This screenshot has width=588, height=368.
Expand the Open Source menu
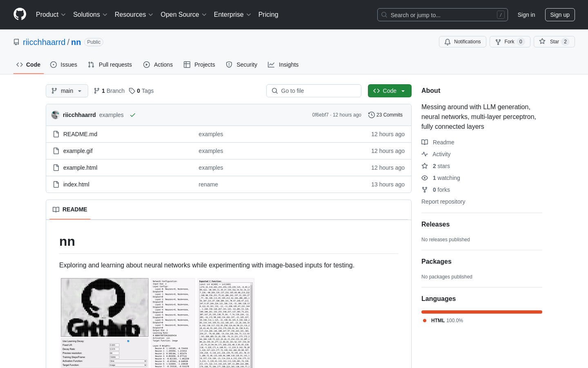click(184, 15)
